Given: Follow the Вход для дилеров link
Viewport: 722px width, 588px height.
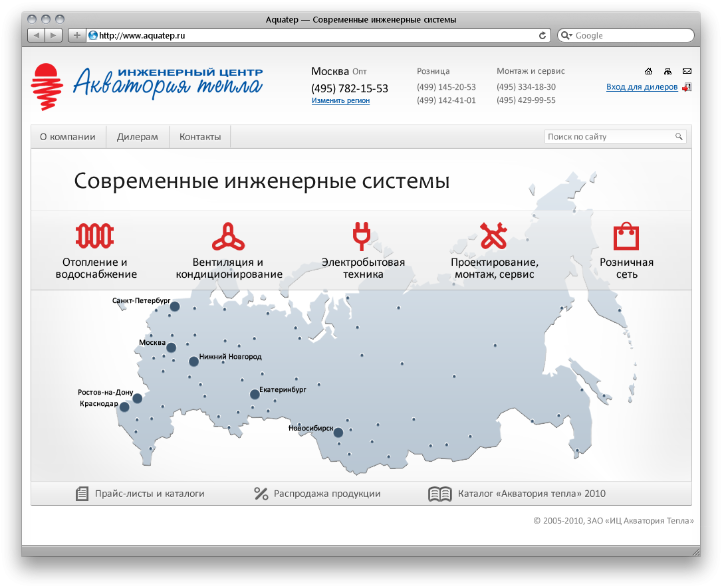Looking at the screenshot, I should 641,86.
